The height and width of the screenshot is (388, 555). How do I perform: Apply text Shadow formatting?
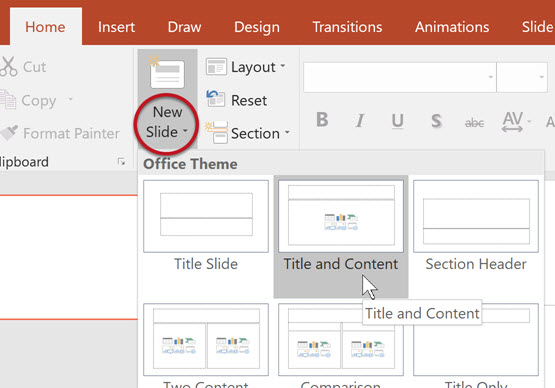pos(436,121)
